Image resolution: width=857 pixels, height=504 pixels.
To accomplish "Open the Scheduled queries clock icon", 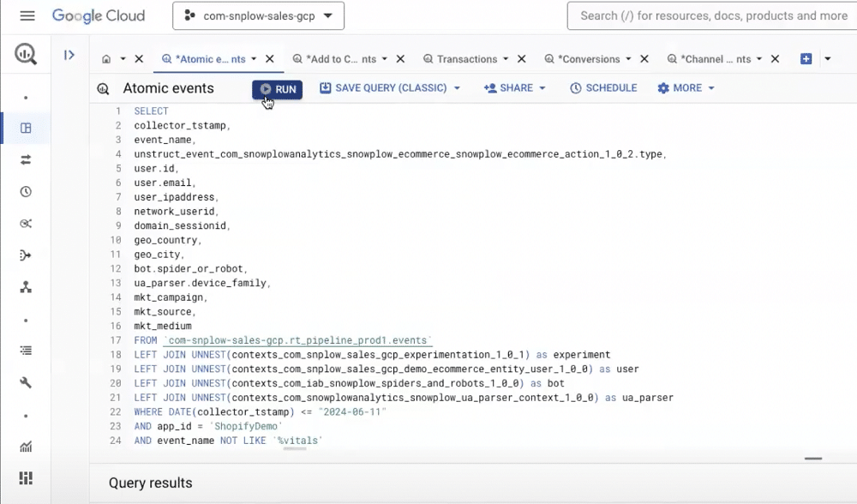I will (26, 192).
